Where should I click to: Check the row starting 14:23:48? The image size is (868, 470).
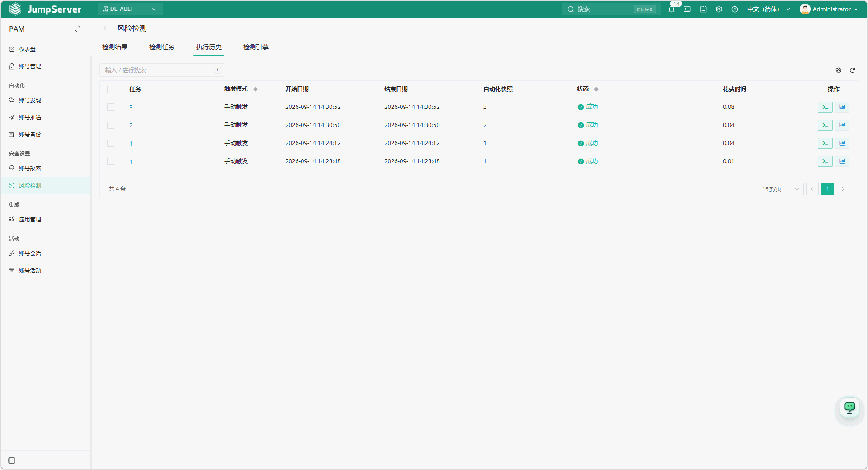(x=111, y=161)
